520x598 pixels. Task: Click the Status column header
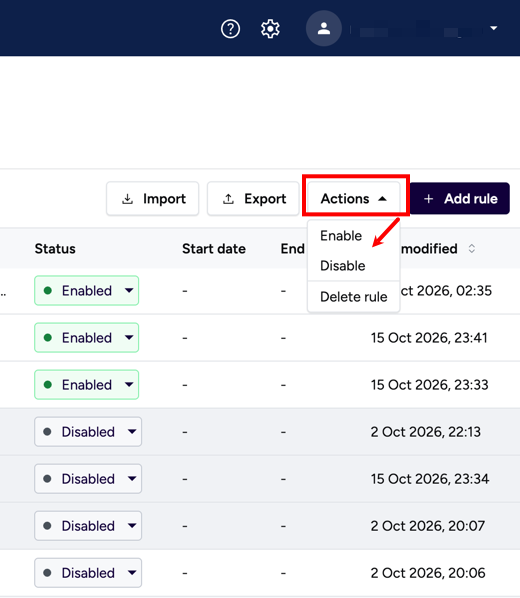[x=55, y=249]
